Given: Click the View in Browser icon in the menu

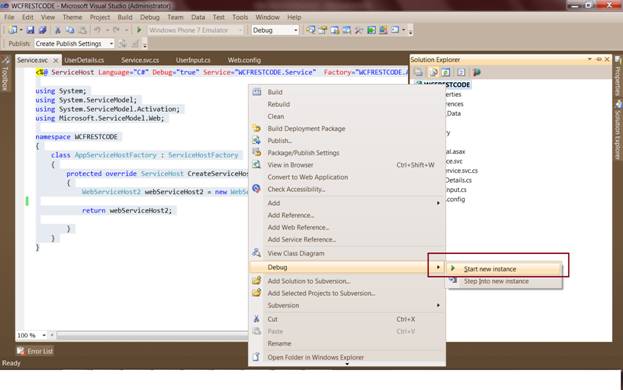Looking at the screenshot, I should click(x=257, y=164).
